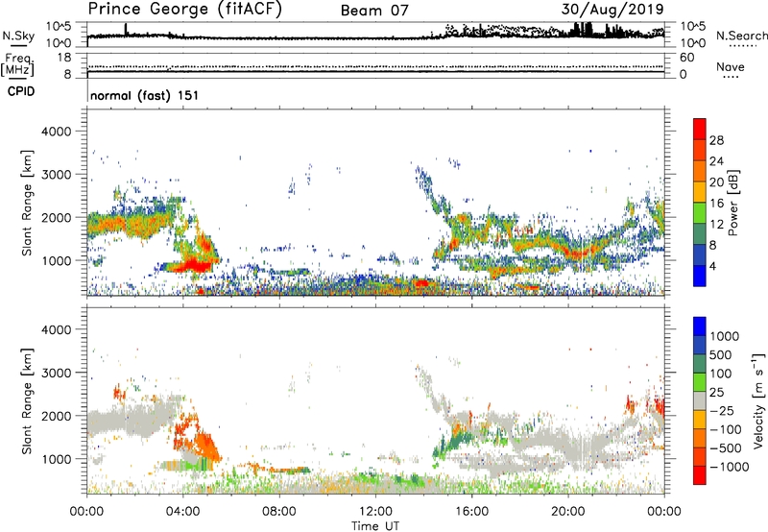Click the 1000 value on velocity colorbar

coord(725,336)
